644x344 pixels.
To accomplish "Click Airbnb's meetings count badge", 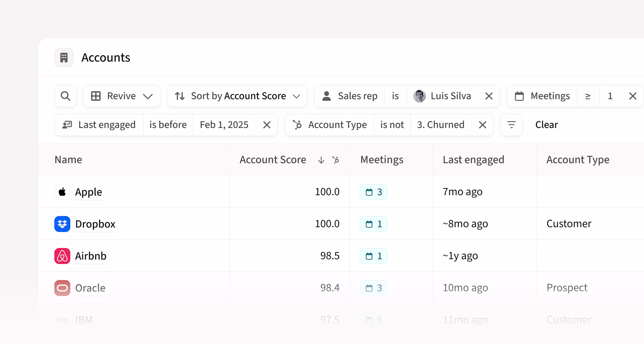I will [x=374, y=256].
